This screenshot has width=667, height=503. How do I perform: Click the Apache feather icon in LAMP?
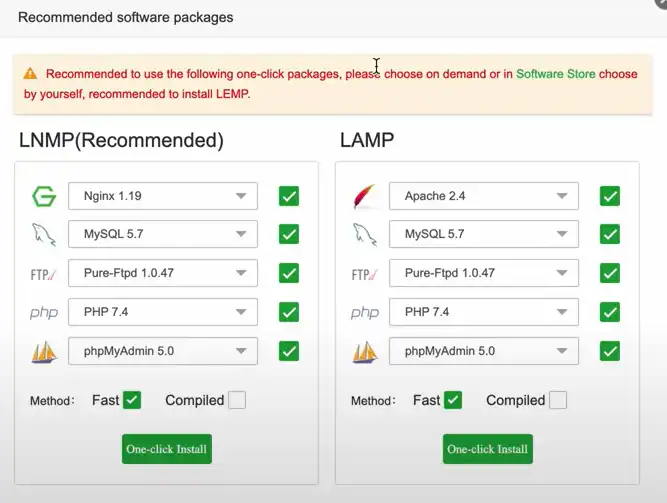tap(364, 196)
